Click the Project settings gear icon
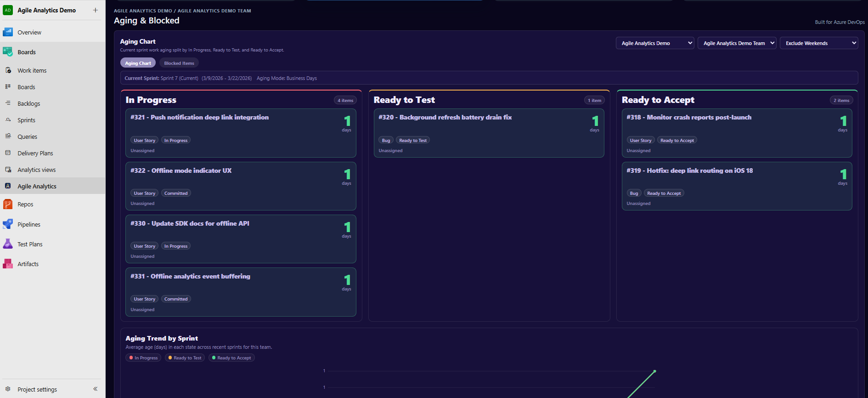Image resolution: width=868 pixels, height=398 pixels. pyautogui.click(x=8, y=389)
